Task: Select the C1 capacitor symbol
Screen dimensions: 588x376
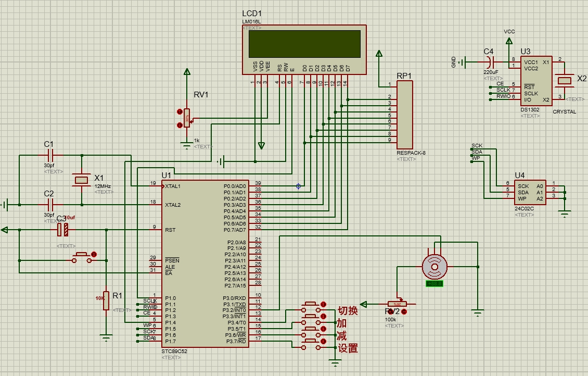Action: [x=50, y=155]
